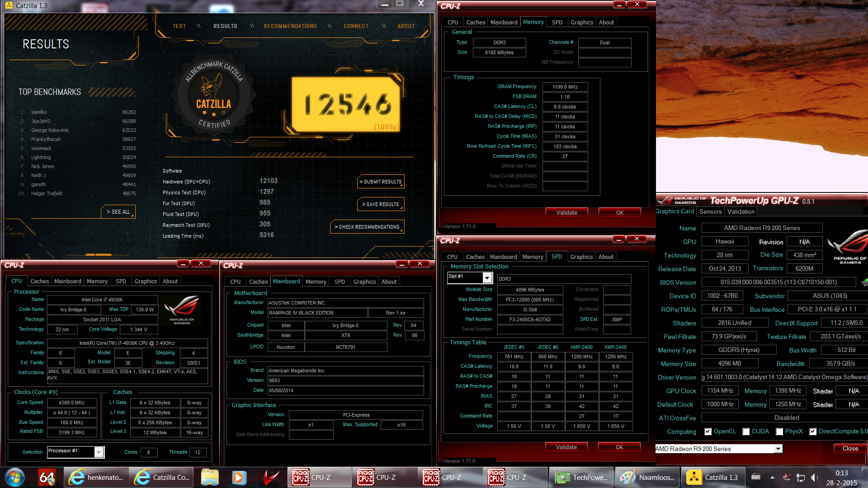The height and width of the screenshot is (488, 868).
Task: Click the DRAM Frequency 1199.8 MHz field
Action: [565, 87]
